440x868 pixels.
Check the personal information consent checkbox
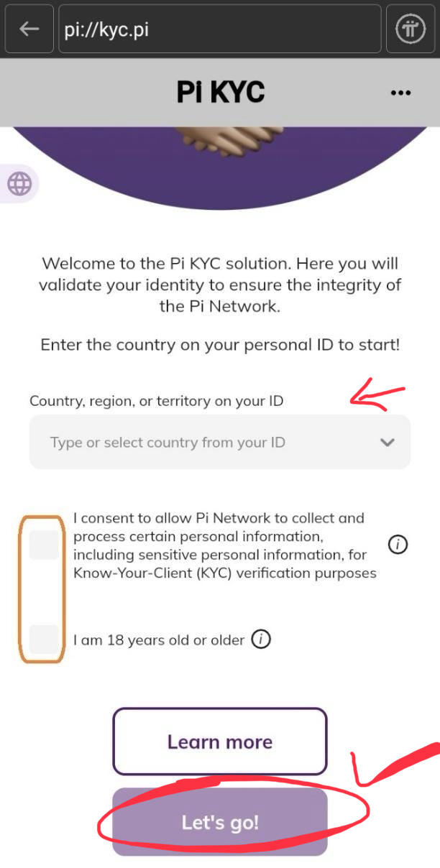click(43, 545)
